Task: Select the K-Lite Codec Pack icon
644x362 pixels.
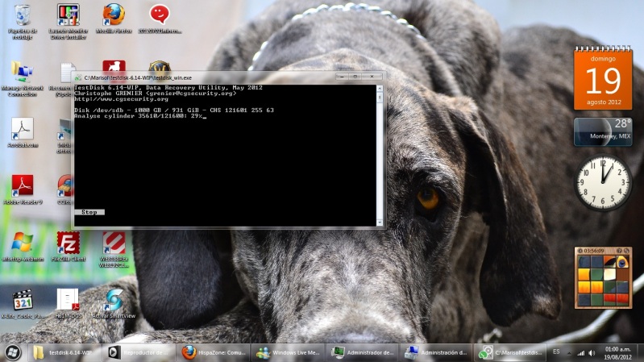Action: coord(23,300)
